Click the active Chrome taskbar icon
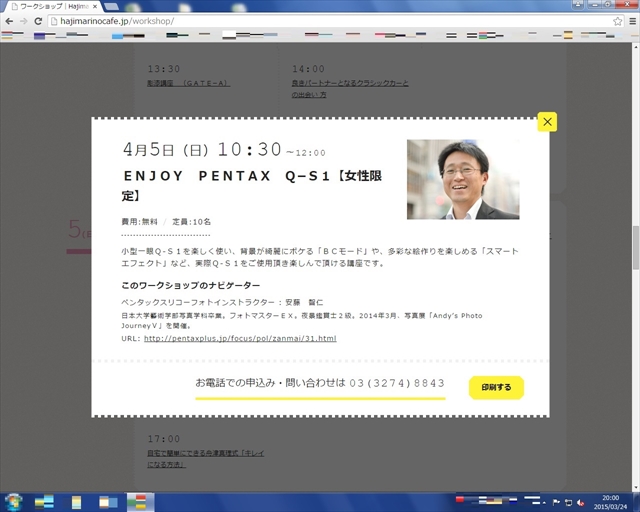Screen dimensions: 640x512 pos(140,502)
